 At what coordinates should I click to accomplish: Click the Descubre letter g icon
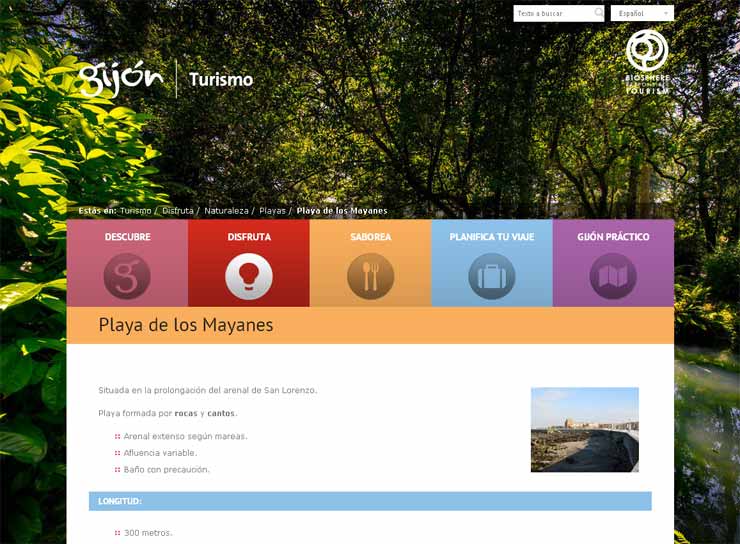(127, 276)
